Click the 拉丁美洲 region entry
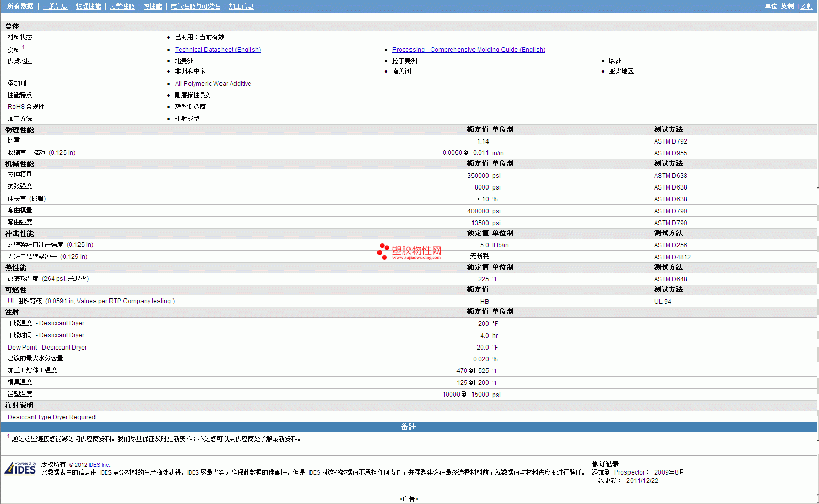Image resolution: width=819 pixels, height=504 pixels. pos(404,61)
